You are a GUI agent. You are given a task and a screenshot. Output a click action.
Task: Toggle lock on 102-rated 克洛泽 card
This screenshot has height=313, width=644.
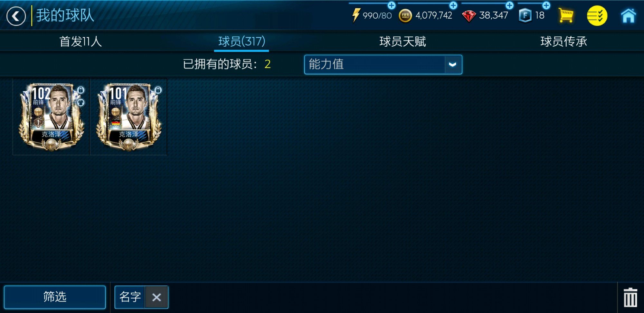81,90
